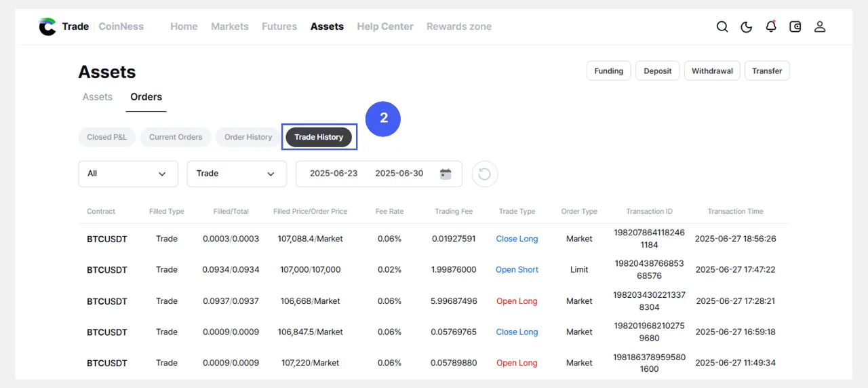Select the Closed P&L tab
The width and height of the screenshot is (868, 388).
point(106,137)
